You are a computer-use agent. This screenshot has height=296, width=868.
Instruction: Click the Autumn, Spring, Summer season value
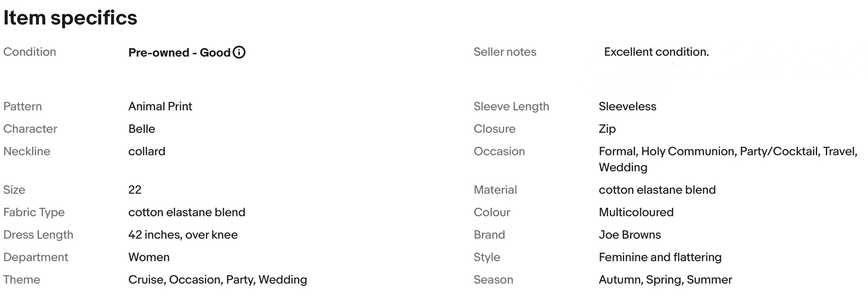665,280
